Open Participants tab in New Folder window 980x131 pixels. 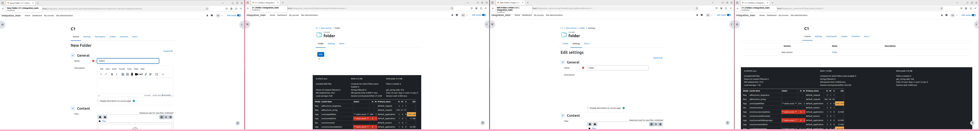point(100,37)
